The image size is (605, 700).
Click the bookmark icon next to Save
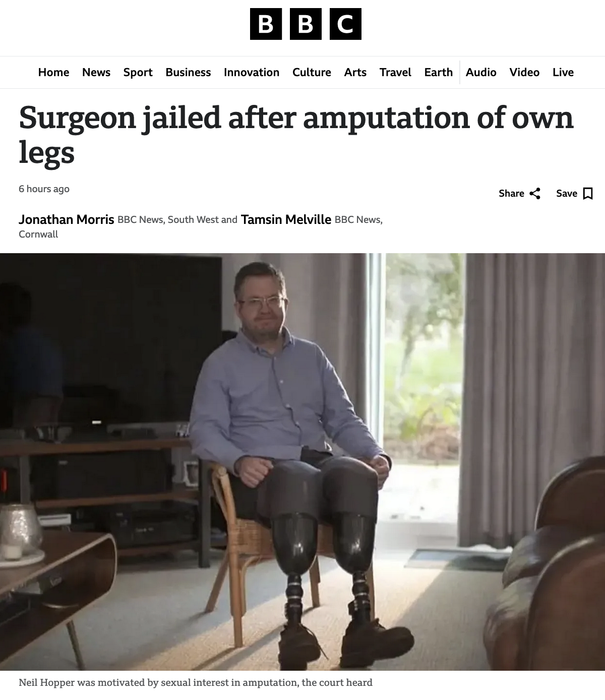coord(588,194)
